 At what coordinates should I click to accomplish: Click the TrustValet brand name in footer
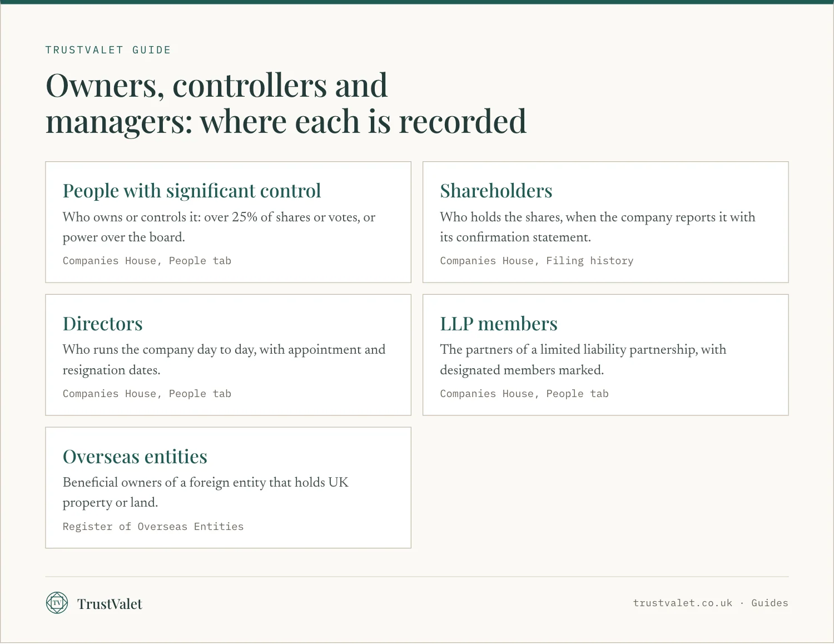click(110, 604)
